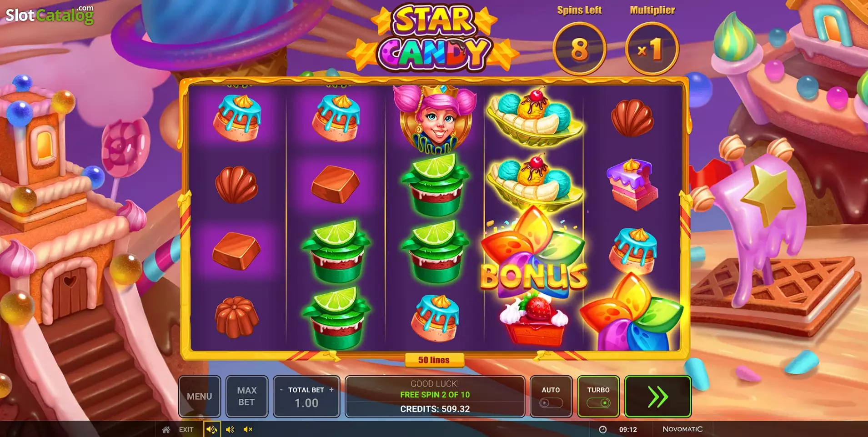Enable the AUTO spin toggle
Viewport: 868px width, 437px height.
click(x=551, y=403)
